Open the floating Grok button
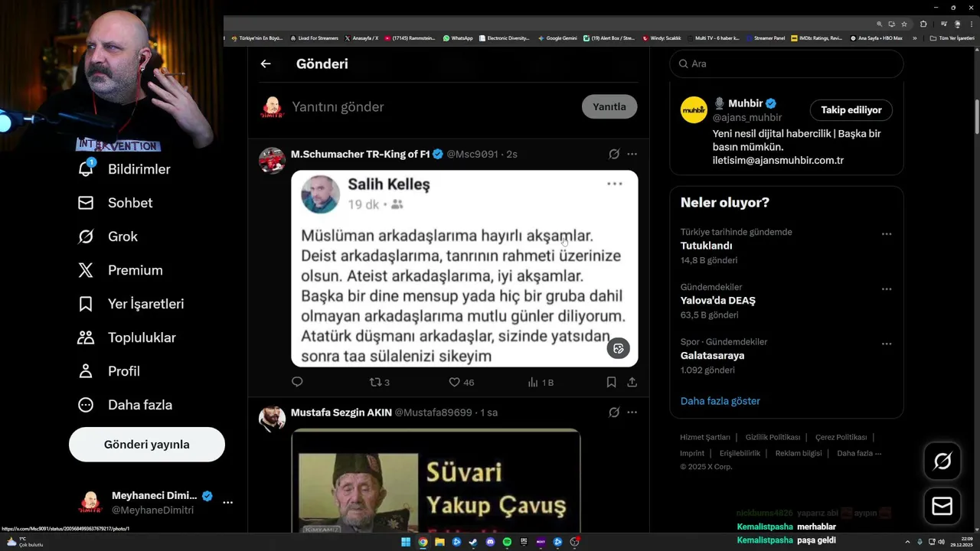980x551 pixels. 942,461
